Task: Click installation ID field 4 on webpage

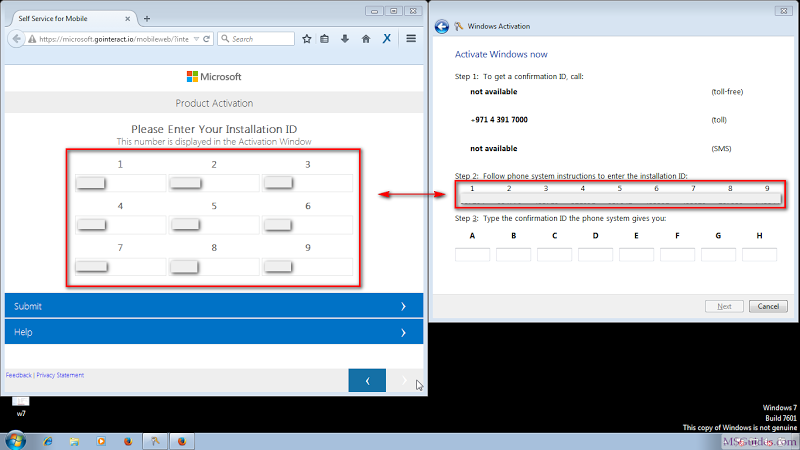Action: pyautogui.click(x=120, y=224)
